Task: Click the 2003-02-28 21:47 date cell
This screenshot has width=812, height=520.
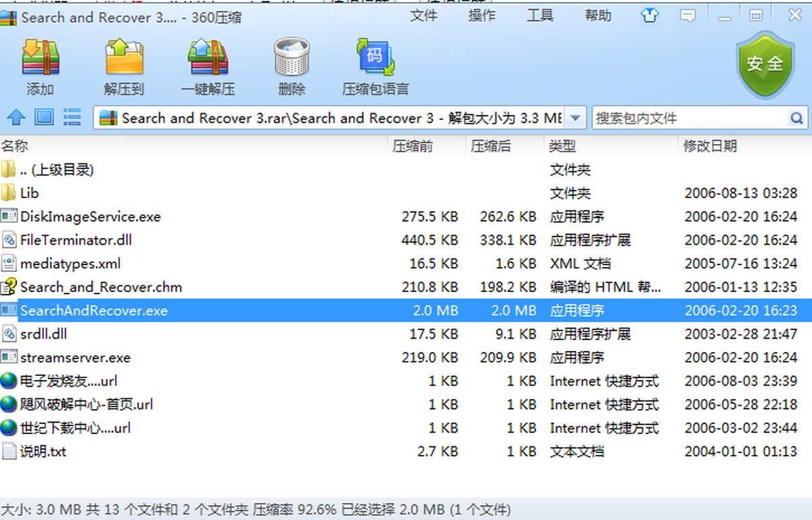Action: (741, 334)
